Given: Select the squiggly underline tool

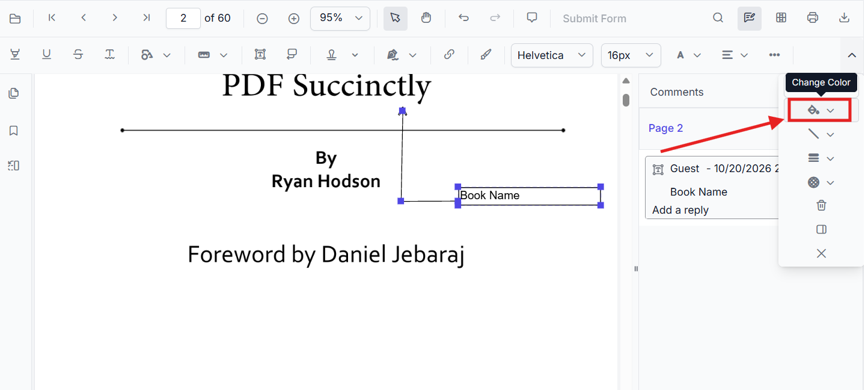Looking at the screenshot, I should click(109, 55).
